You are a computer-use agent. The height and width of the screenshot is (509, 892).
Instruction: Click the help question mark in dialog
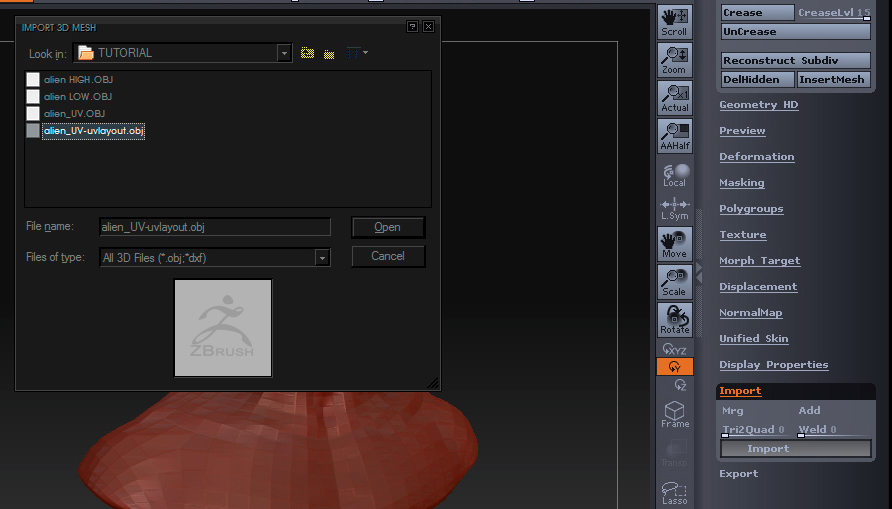[x=412, y=27]
